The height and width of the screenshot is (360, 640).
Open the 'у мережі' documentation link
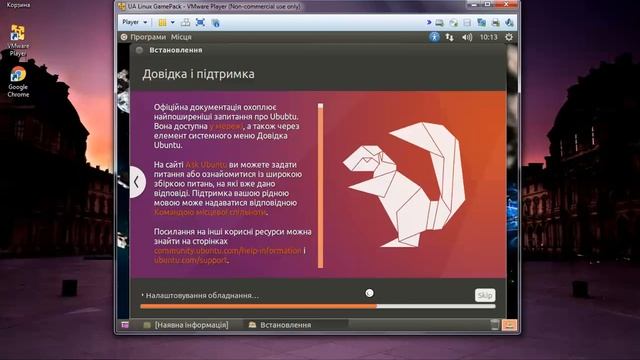226,126
